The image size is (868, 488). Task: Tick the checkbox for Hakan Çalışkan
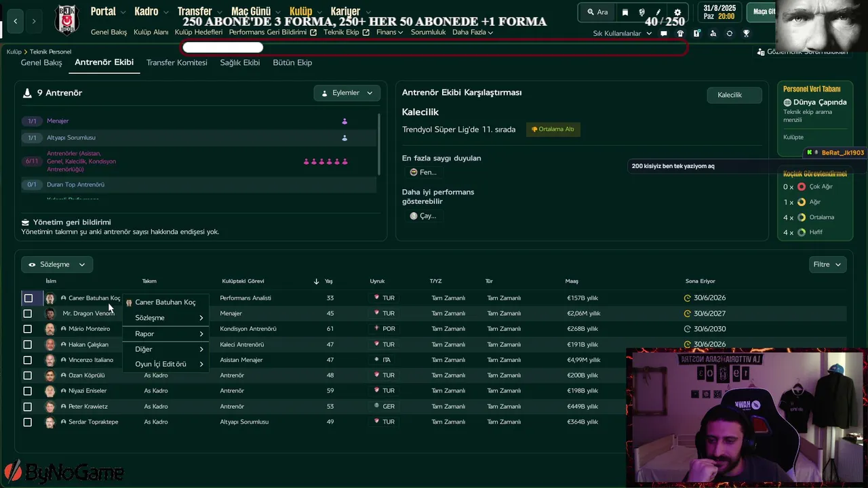28,344
